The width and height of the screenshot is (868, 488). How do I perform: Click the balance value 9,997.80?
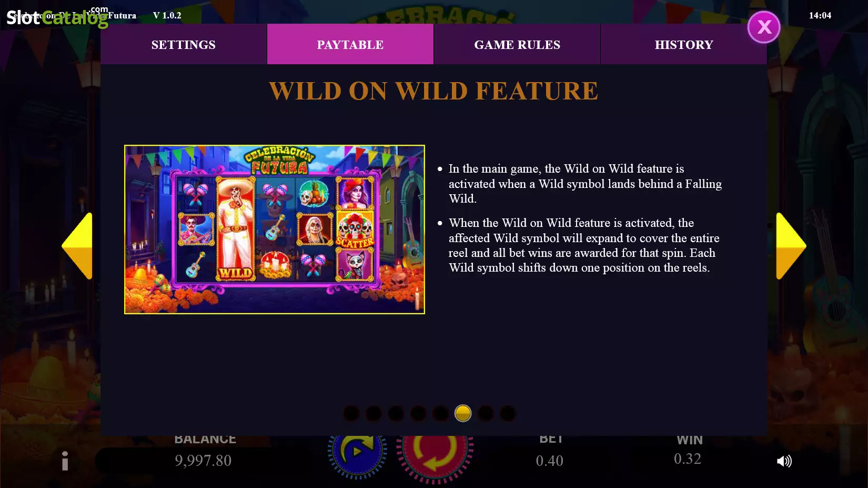coord(203,461)
